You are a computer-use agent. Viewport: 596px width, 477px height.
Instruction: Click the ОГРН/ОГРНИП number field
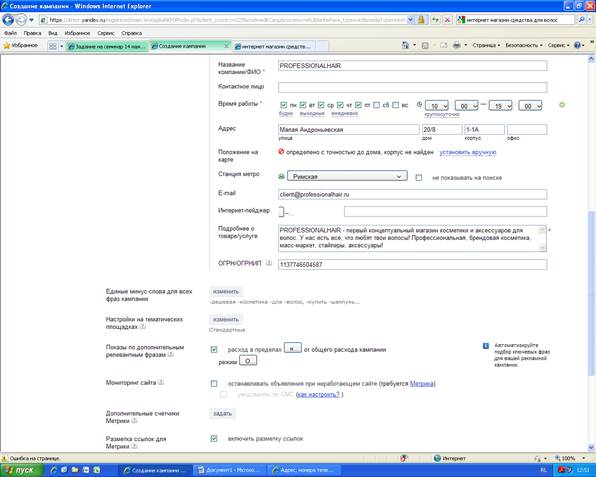412,265
